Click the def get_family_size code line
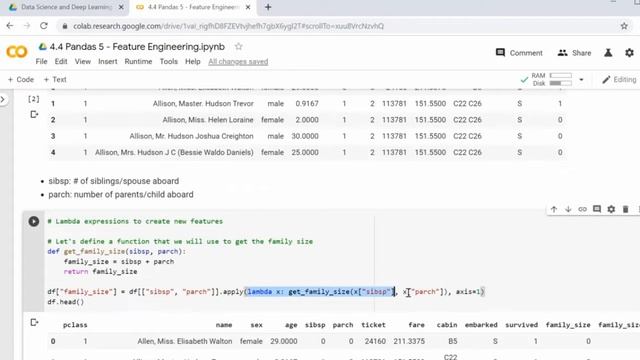Viewport: 640px width, 360px height. [x=117, y=251]
